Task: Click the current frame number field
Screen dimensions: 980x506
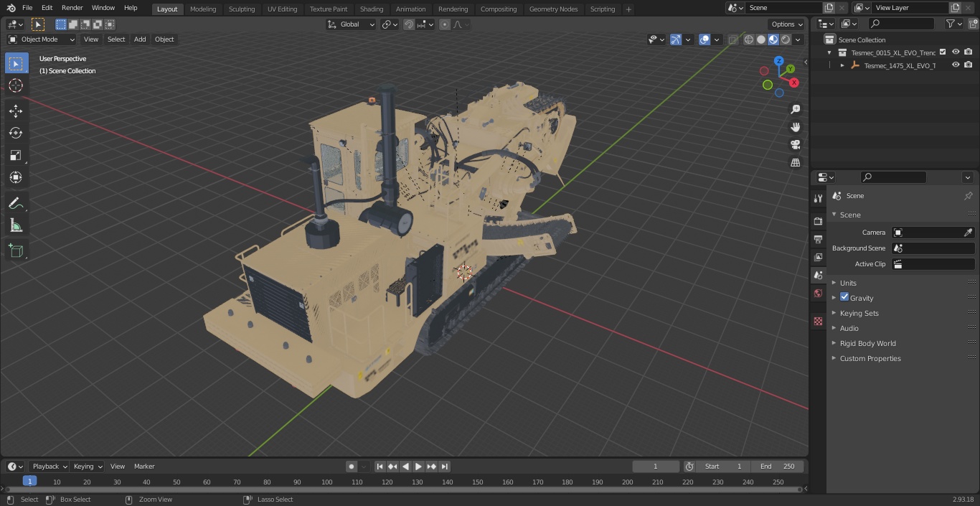Action: pyautogui.click(x=655, y=467)
